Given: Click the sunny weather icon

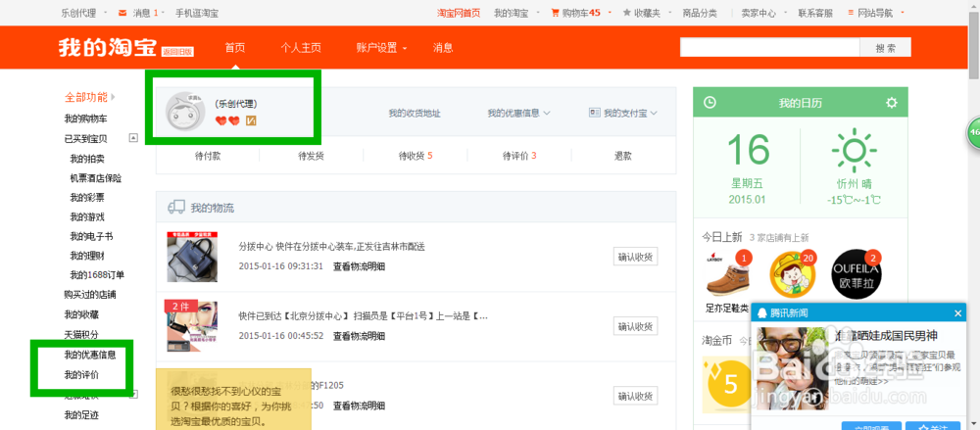Looking at the screenshot, I should click(854, 150).
